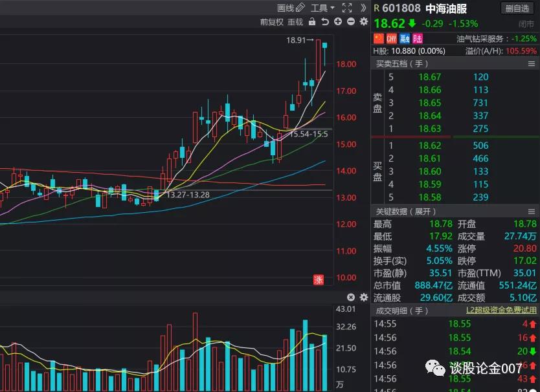Viewport: 540px width, 392px height.
Task: Click the R margin-trading badge beside 601808
Action: tap(376, 8)
